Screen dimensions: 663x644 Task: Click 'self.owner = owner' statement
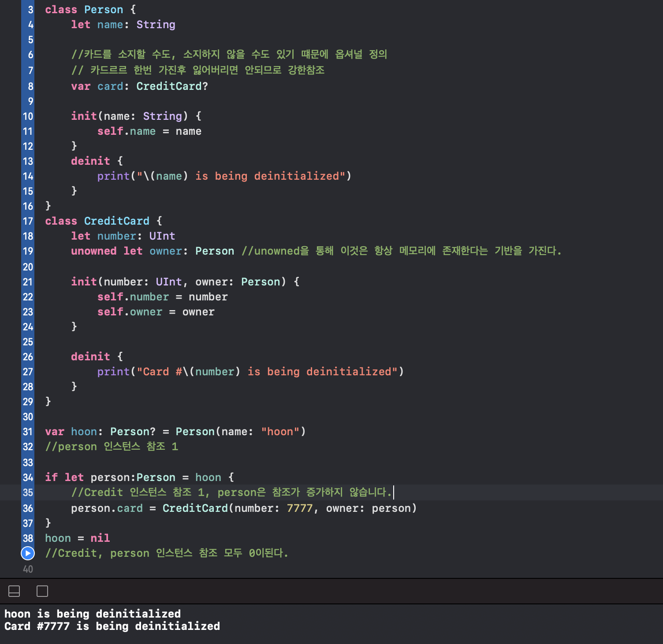(x=156, y=312)
